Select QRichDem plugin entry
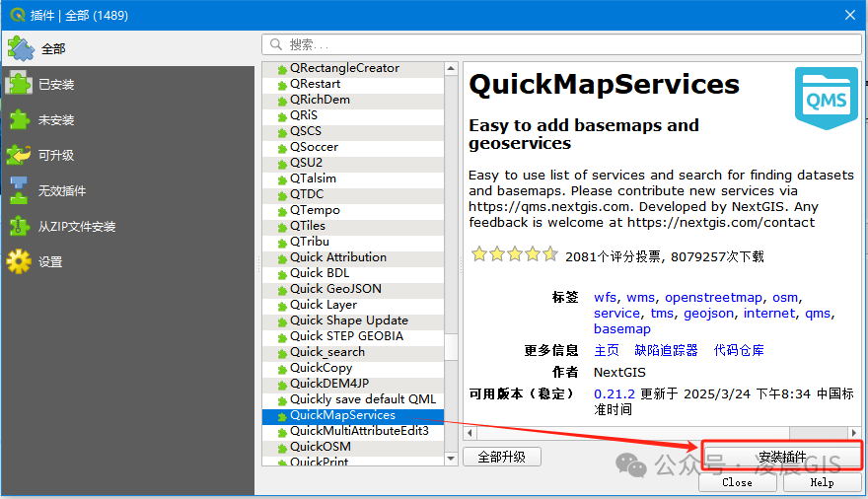Image resolution: width=868 pixels, height=499 pixels. click(353, 100)
